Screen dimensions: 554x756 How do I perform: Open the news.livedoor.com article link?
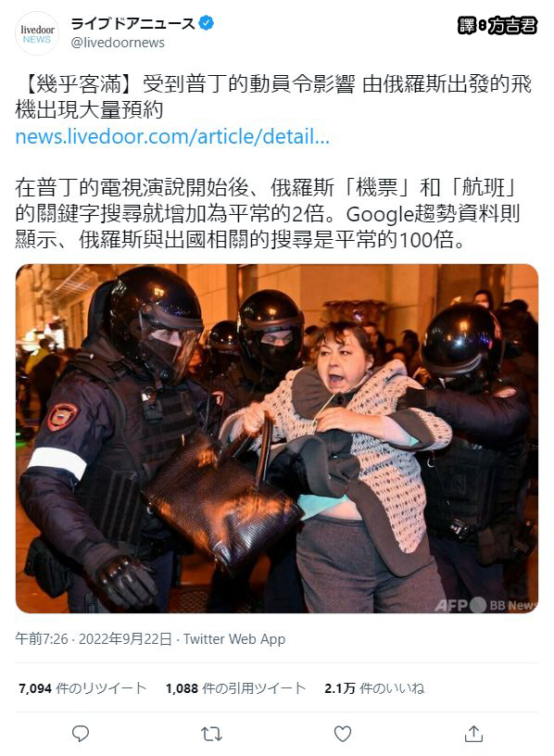tap(172, 136)
